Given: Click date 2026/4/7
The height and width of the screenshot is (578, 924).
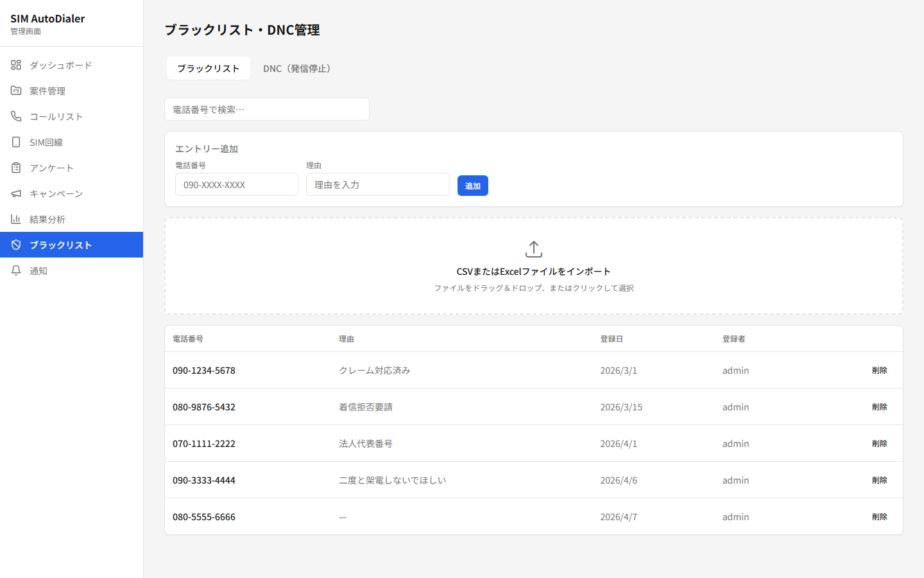Looking at the screenshot, I should tap(619, 517).
